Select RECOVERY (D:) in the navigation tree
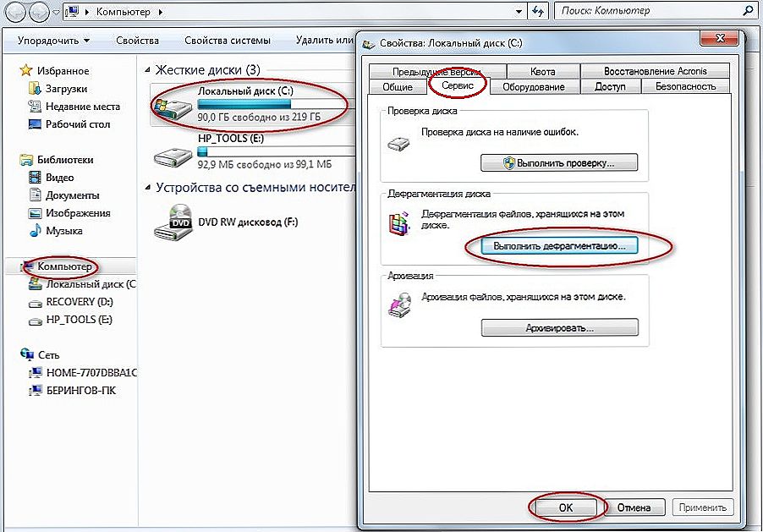The width and height of the screenshot is (763, 532). pos(80,302)
